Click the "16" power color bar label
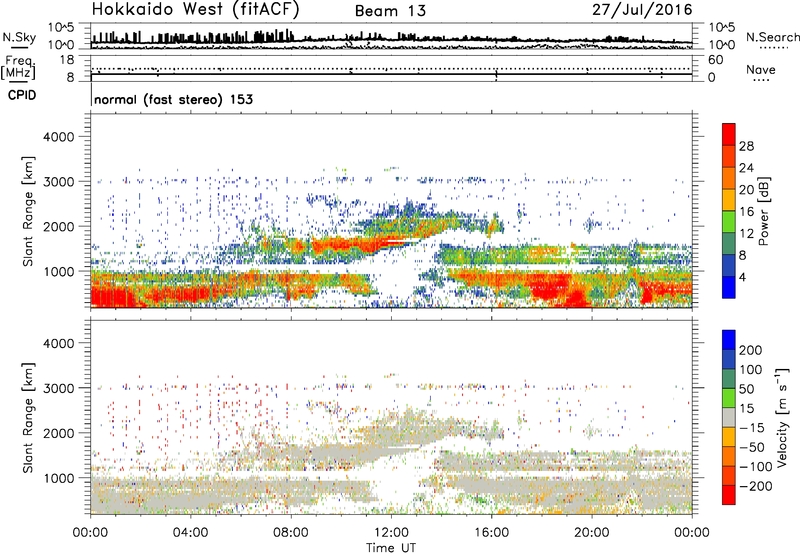The width and height of the screenshot is (800, 554). (746, 212)
